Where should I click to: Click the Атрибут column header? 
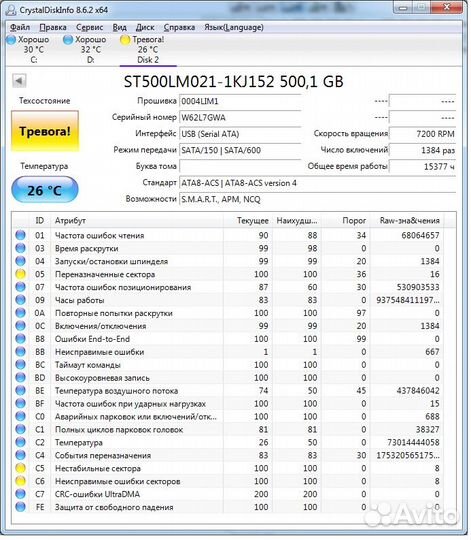137,220
